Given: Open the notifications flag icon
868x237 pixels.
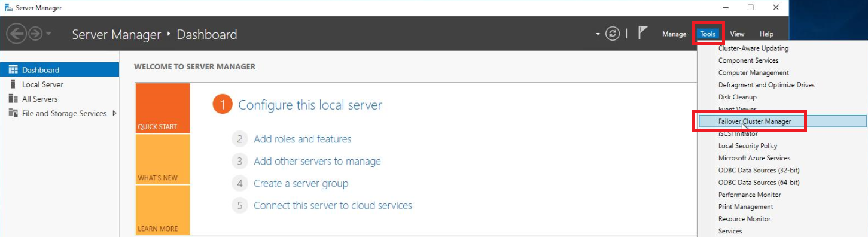Looking at the screenshot, I should 643,34.
